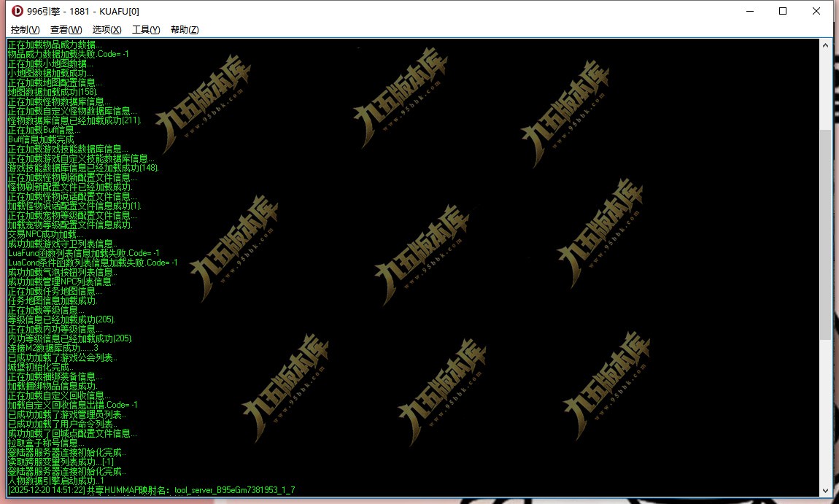Click the log line '内功等级信息已经加载成功(205).'
The width and height of the screenshot is (839, 504).
click(x=70, y=339)
